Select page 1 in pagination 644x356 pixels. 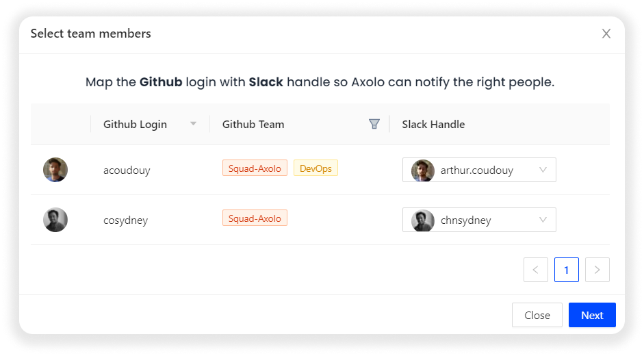point(567,270)
